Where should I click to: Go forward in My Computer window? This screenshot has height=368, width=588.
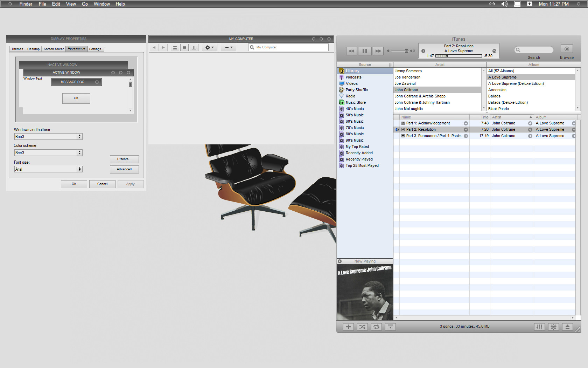(x=163, y=47)
